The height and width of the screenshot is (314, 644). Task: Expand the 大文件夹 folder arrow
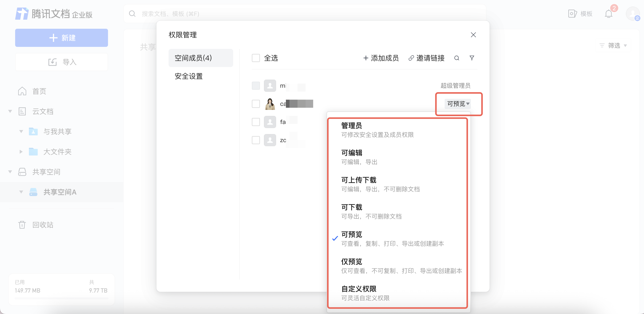pyautogui.click(x=21, y=152)
